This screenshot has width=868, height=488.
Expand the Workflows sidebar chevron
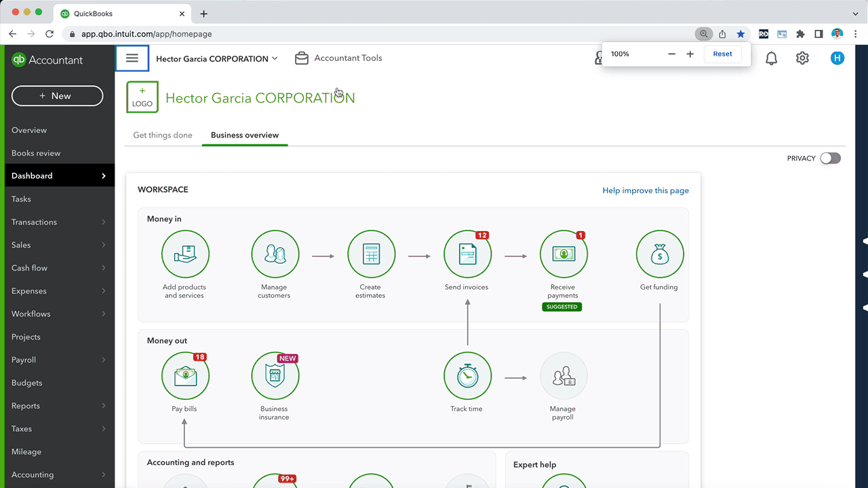click(x=104, y=314)
